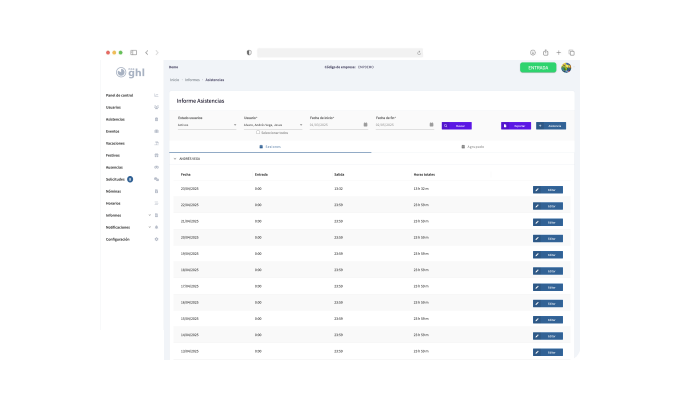Click the Configuración gear icon
Screen dimensions: 679x405
(156, 239)
